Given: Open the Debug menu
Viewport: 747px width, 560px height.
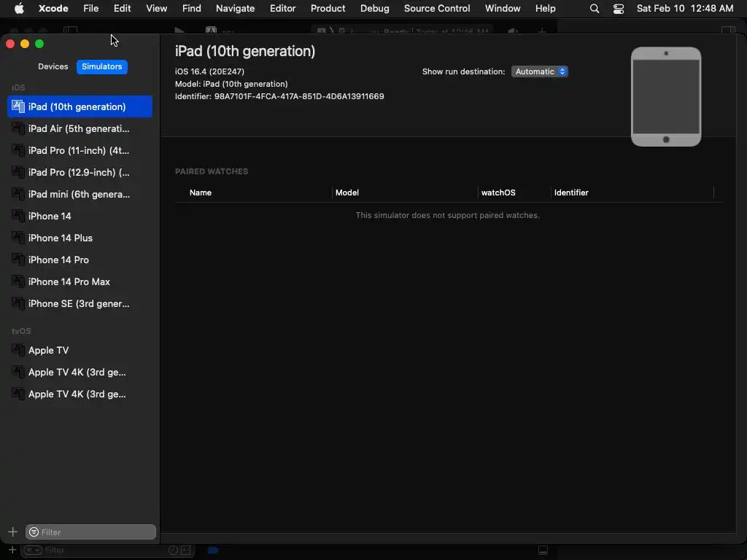Looking at the screenshot, I should (x=374, y=8).
